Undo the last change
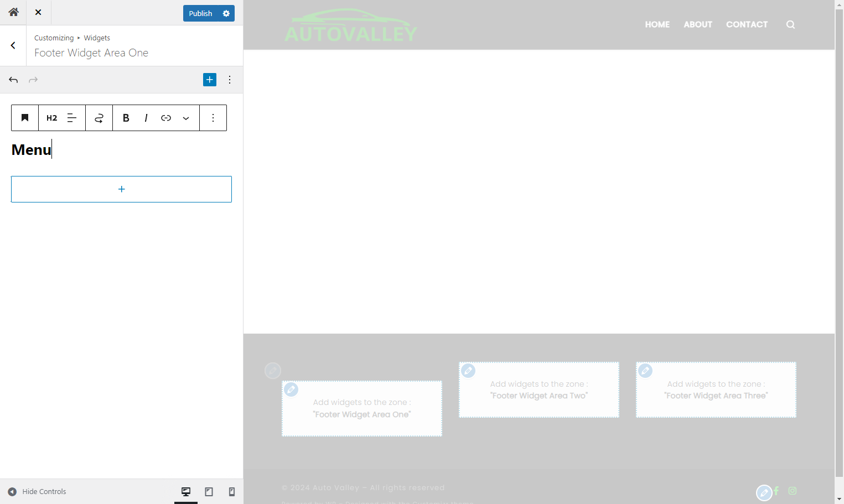This screenshot has width=844, height=504. [x=13, y=80]
